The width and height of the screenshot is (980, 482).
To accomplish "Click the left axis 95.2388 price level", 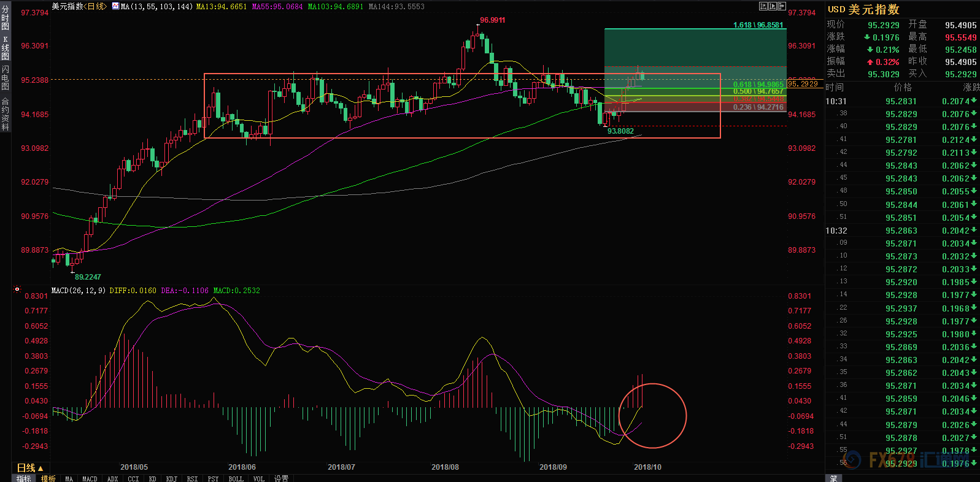I will click(x=34, y=80).
